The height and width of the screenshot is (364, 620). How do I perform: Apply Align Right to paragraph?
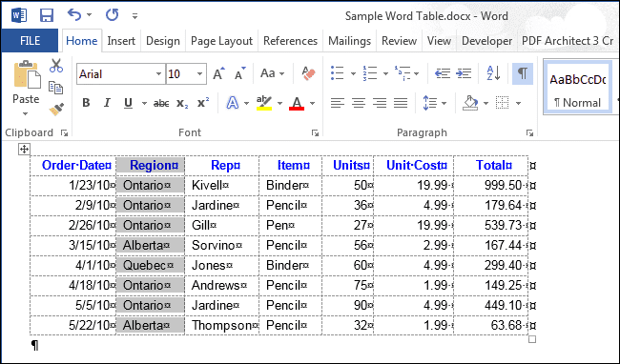[380, 104]
